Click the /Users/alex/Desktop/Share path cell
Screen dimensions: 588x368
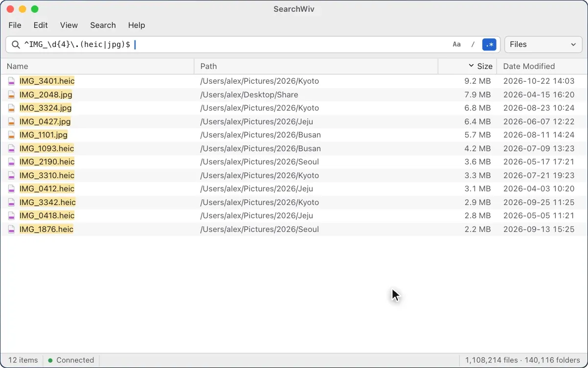click(249, 95)
